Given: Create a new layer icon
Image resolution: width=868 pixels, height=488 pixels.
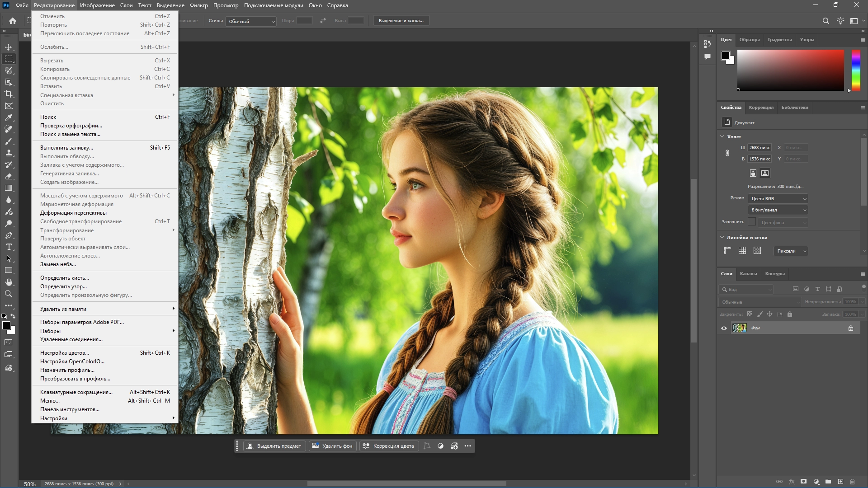Looking at the screenshot, I should [840, 482].
